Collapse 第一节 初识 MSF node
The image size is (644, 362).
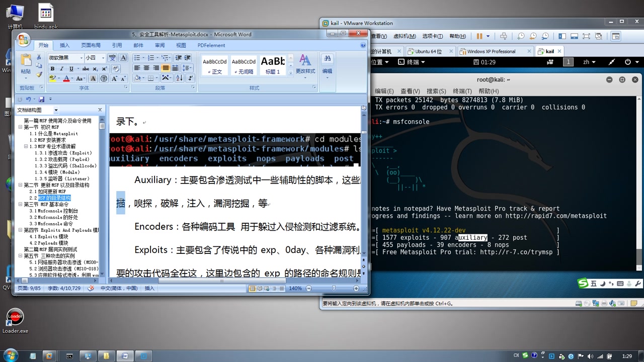[21, 127]
